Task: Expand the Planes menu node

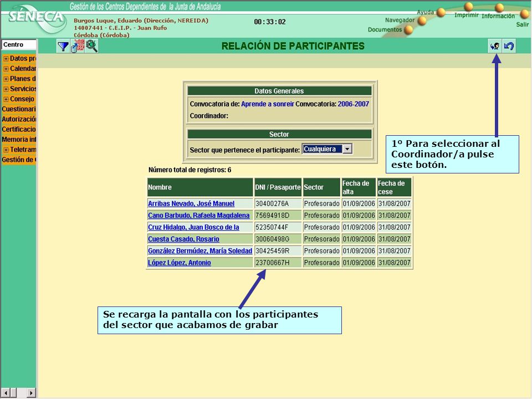Action: click(x=6, y=79)
